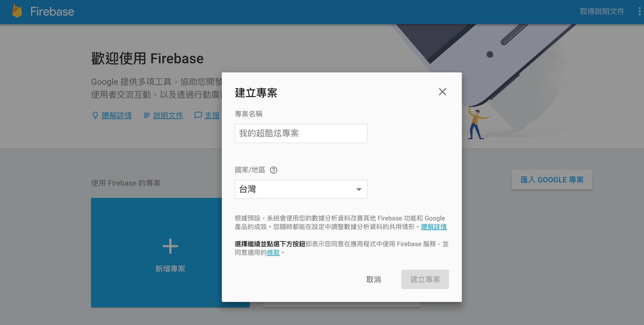Click the chat bubble icon beside 支援
Screen dimensions: 644x325
pos(198,115)
